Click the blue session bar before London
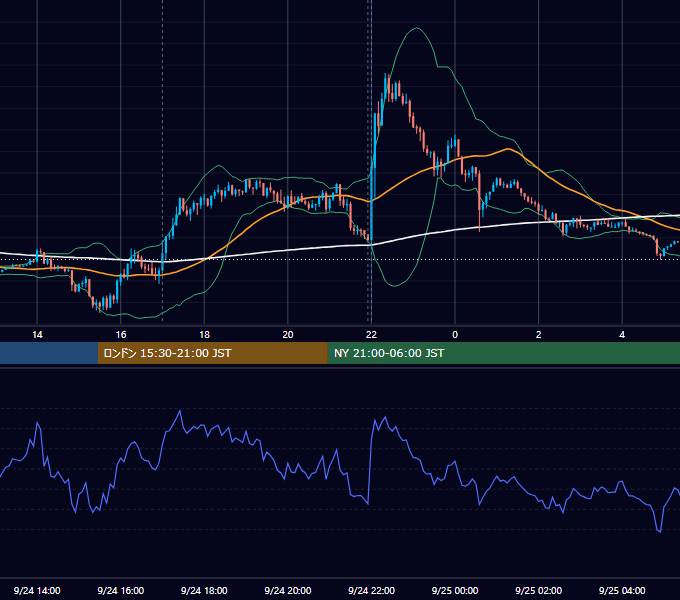Screen dimensions: 680x600 coord(49,353)
